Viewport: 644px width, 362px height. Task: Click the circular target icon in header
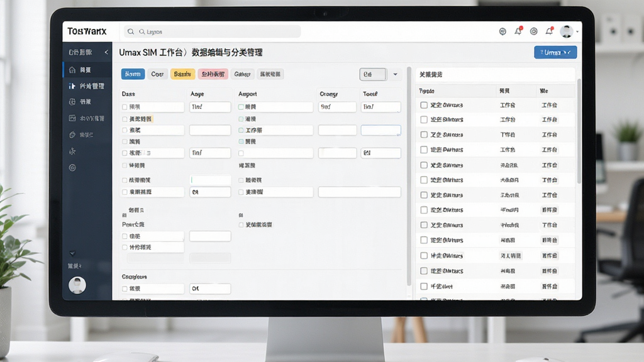pyautogui.click(x=533, y=31)
